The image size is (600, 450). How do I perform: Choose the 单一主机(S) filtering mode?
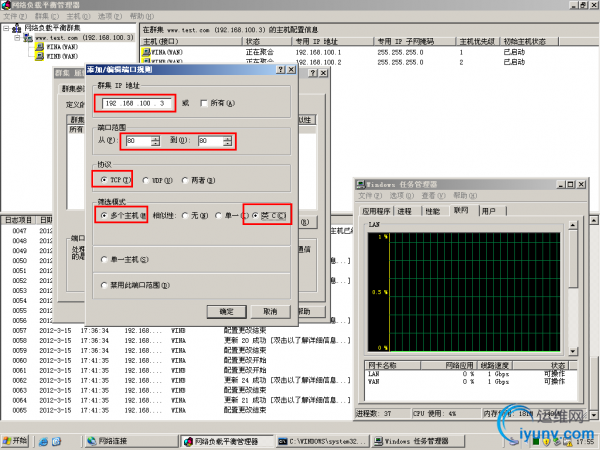(x=104, y=260)
